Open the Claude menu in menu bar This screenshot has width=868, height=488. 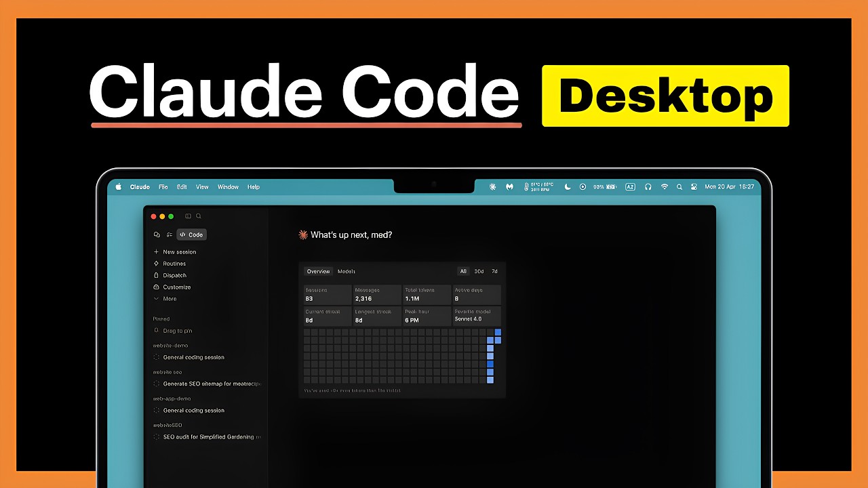(x=140, y=187)
